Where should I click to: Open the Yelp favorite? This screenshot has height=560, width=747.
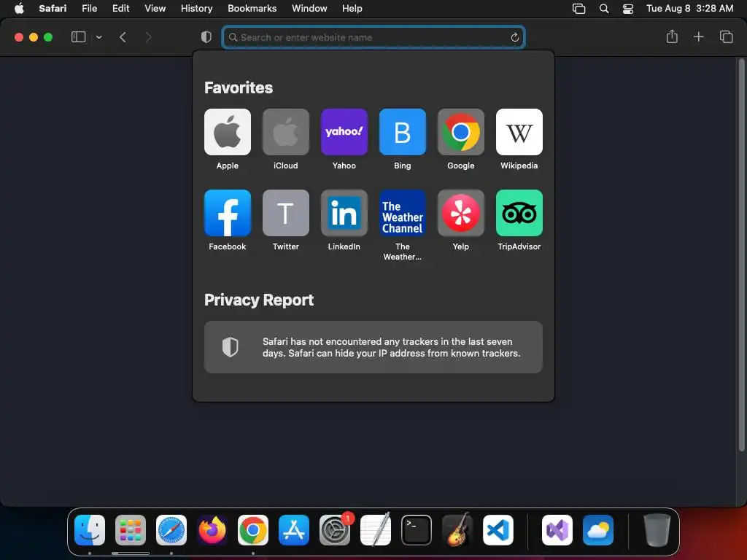[x=461, y=213]
